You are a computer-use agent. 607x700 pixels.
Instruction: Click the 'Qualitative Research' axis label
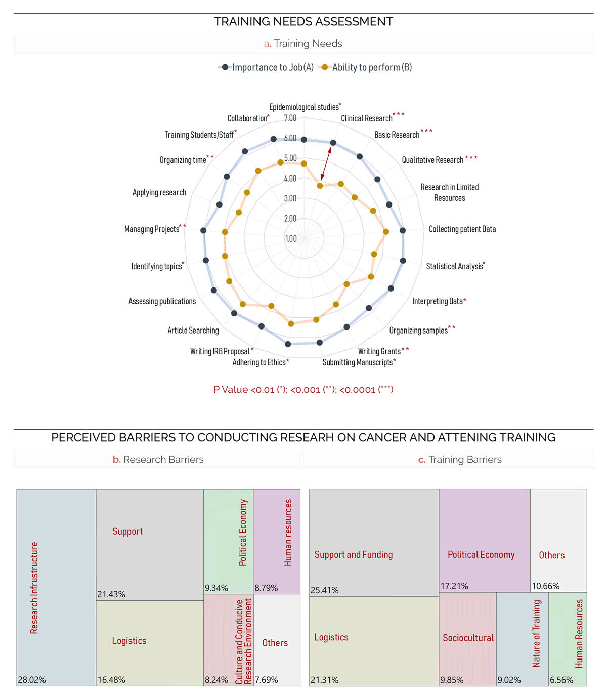[x=432, y=160]
